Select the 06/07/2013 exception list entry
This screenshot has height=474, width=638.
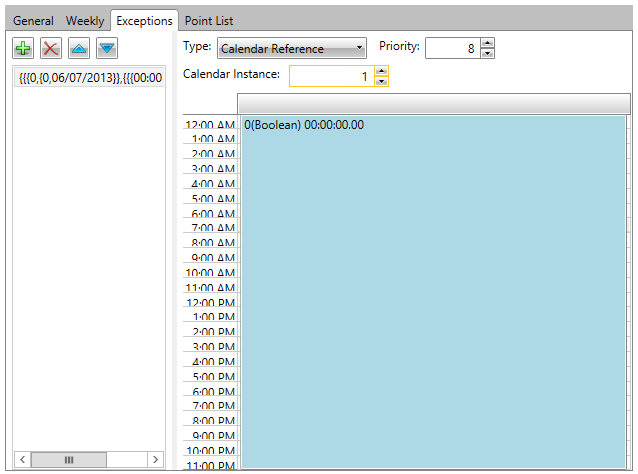click(x=89, y=77)
